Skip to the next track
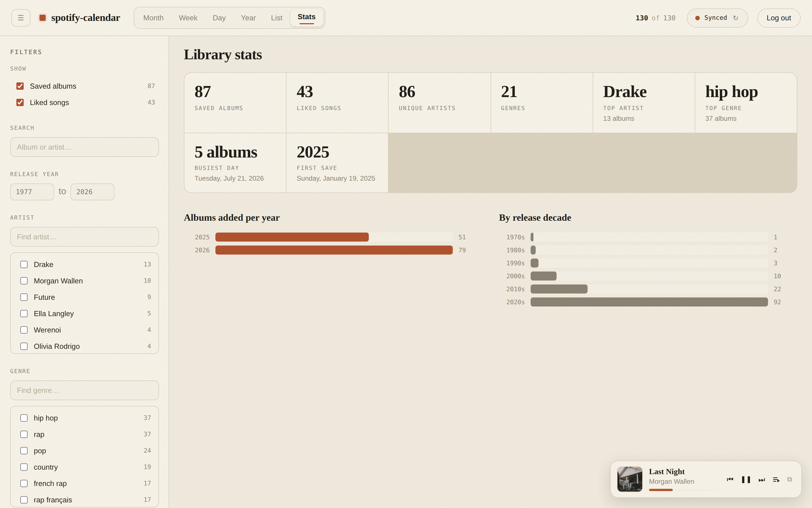Screen dimensions: 812x508 point(762,479)
